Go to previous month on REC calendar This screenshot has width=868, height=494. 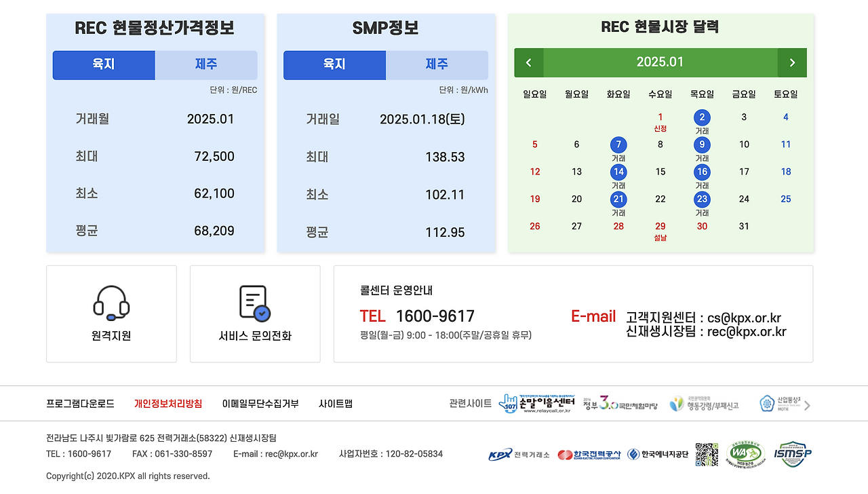point(528,62)
